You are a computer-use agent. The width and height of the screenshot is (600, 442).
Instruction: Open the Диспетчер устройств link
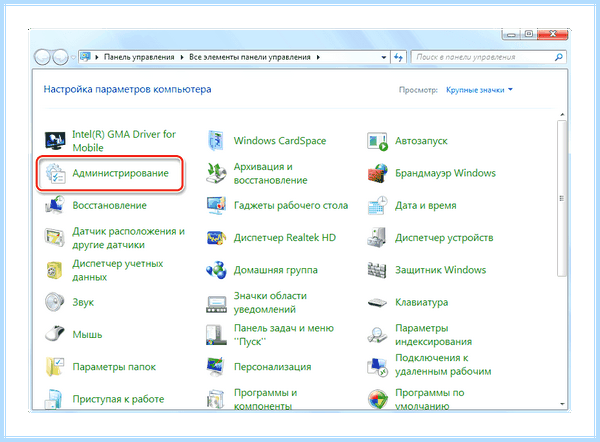tap(444, 238)
